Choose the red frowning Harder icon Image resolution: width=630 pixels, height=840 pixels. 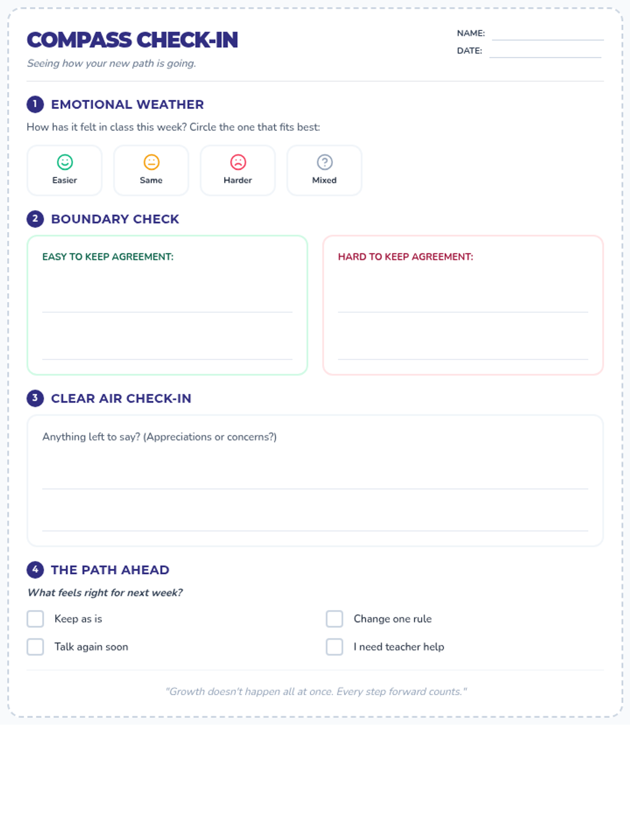pos(238,162)
